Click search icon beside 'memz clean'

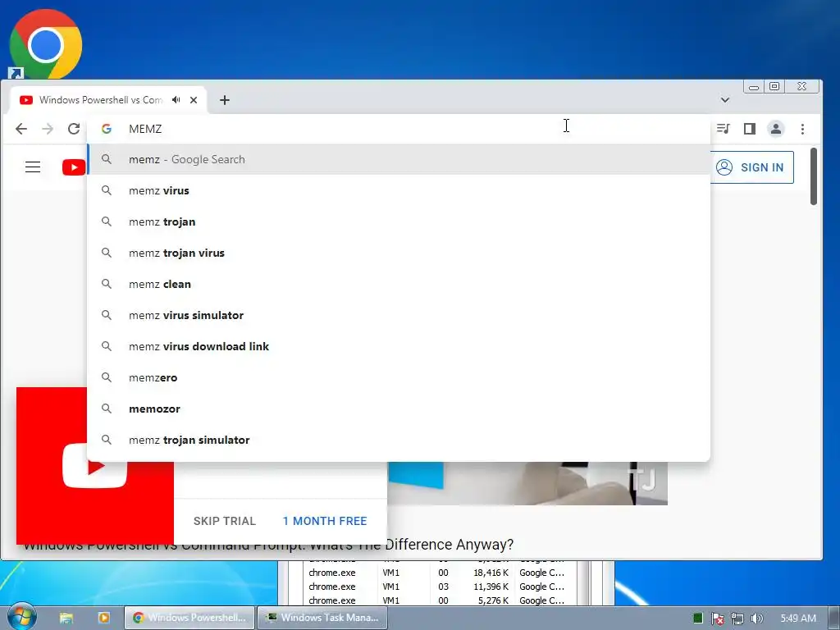(107, 284)
